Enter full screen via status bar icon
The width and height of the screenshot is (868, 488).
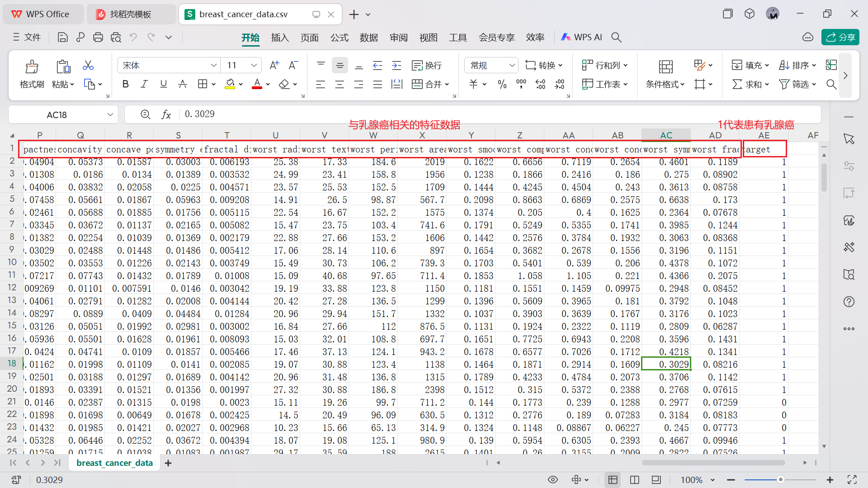(x=852, y=479)
